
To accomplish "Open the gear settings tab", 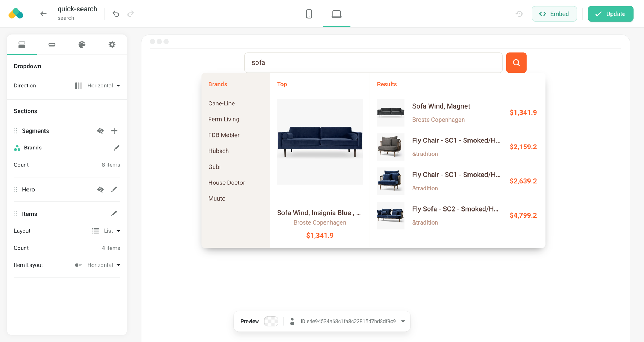I will pyautogui.click(x=112, y=44).
